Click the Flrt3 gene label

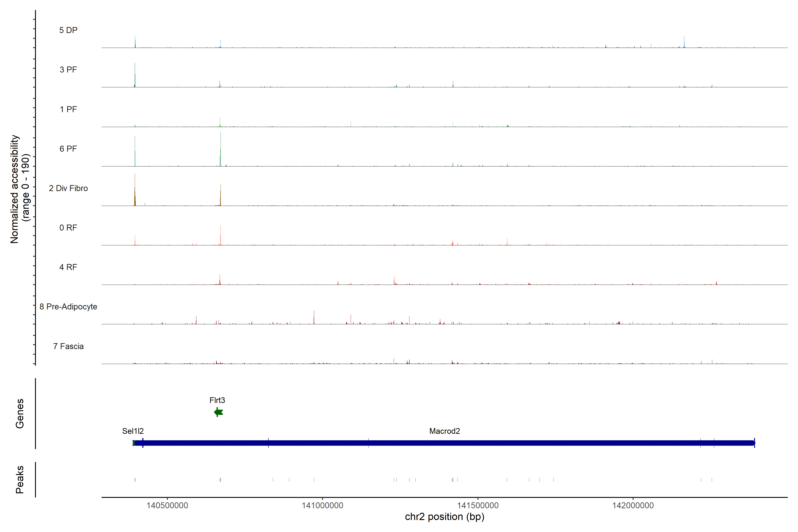[x=217, y=400]
